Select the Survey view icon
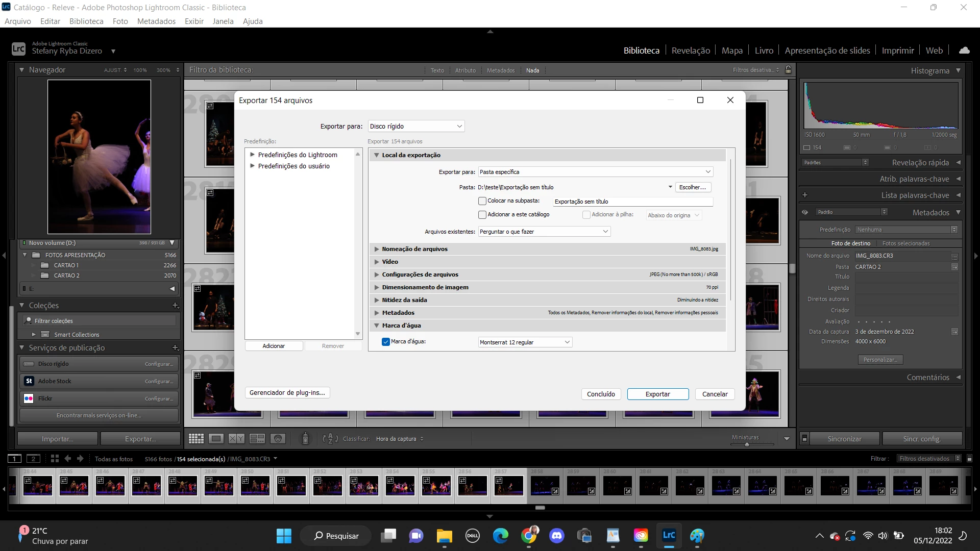 point(257,439)
